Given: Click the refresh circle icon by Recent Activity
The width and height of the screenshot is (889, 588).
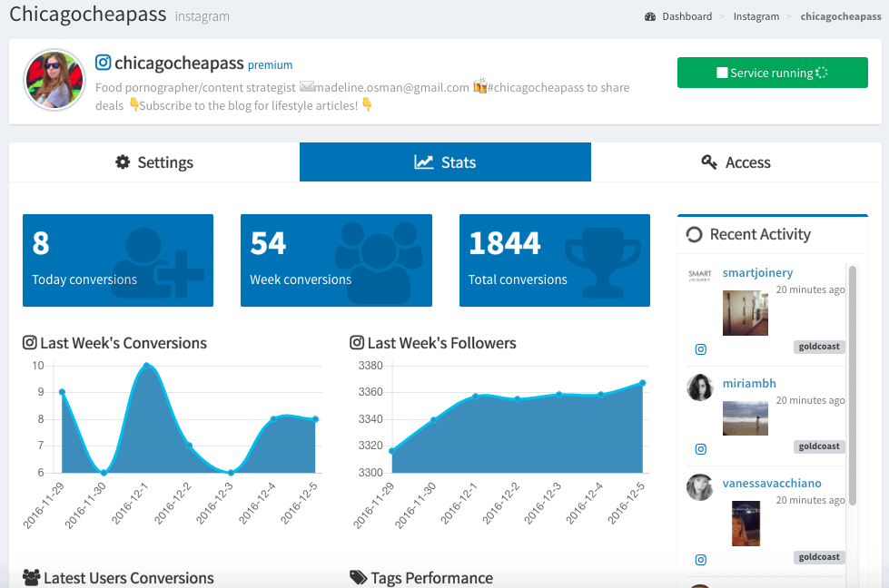Looking at the screenshot, I should tap(695, 234).
